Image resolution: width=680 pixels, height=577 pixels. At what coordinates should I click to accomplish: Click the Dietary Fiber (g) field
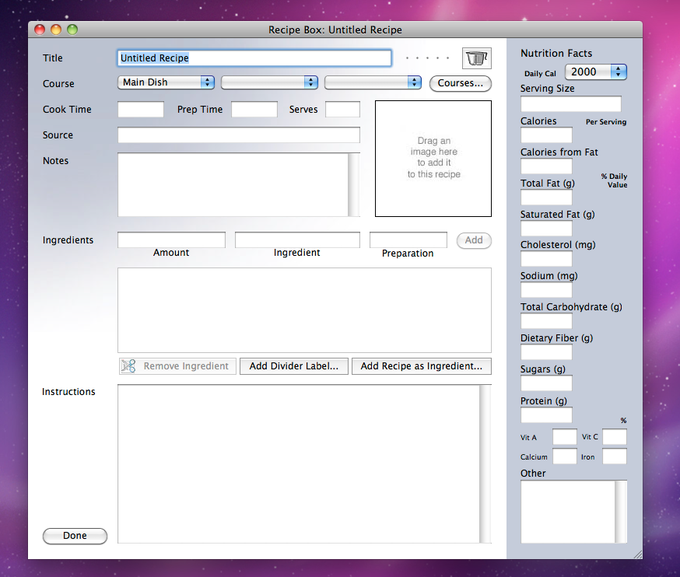[x=546, y=352]
